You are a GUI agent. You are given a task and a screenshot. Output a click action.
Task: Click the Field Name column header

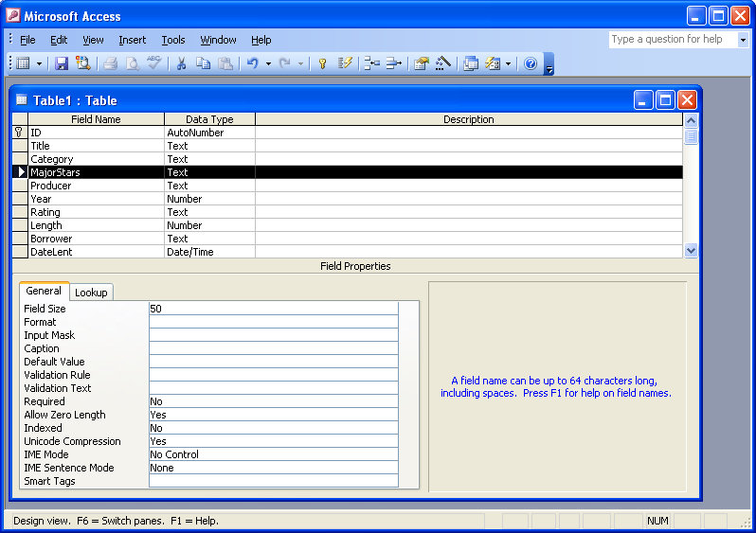click(x=96, y=119)
